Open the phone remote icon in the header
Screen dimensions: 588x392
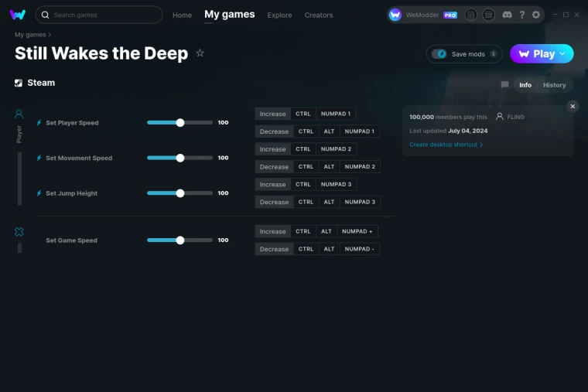[x=470, y=15]
